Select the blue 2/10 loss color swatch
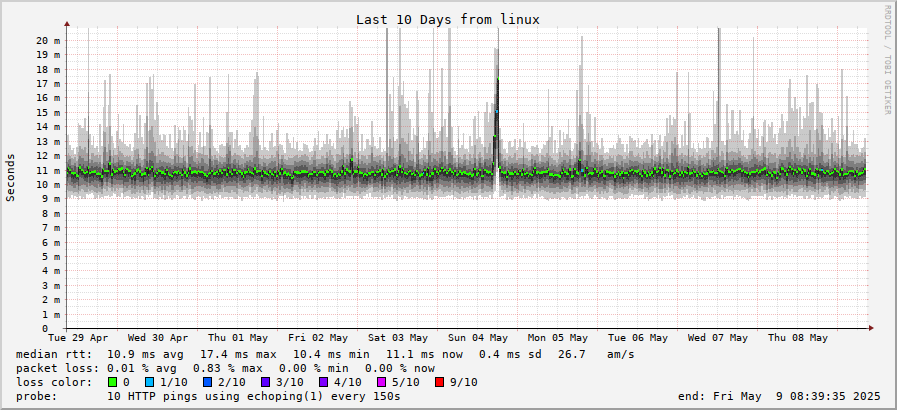897x410 pixels. pyautogui.click(x=208, y=382)
